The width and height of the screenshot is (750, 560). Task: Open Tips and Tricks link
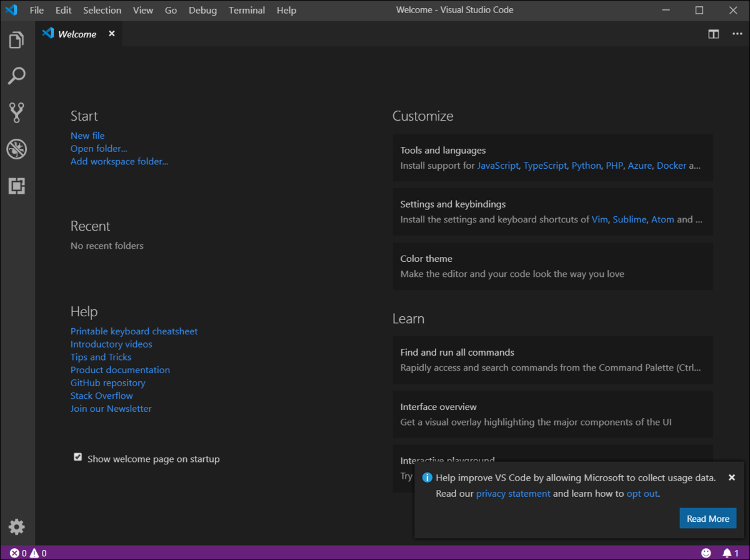pyautogui.click(x=101, y=357)
